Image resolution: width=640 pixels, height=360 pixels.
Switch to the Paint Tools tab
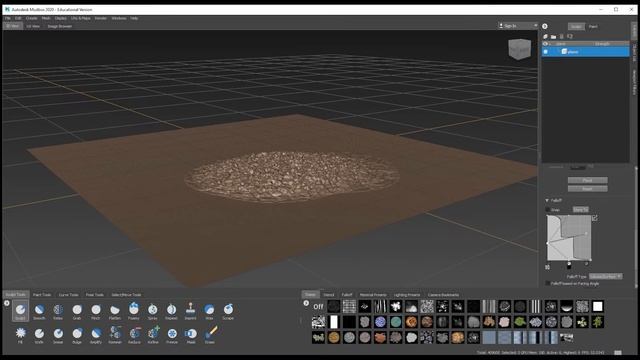pos(42,295)
